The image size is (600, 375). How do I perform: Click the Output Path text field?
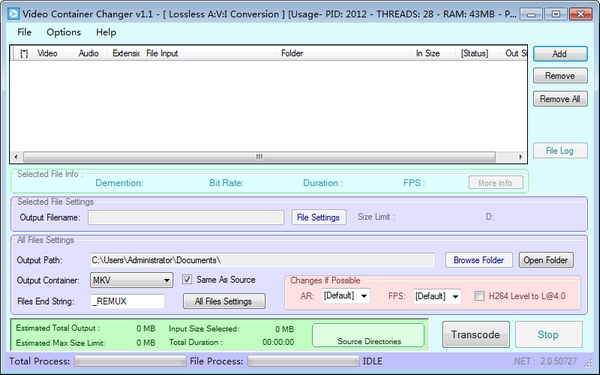coord(262,260)
